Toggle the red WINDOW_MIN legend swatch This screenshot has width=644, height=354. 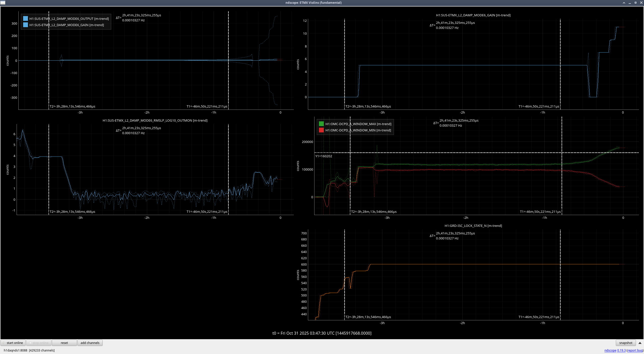click(321, 130)
